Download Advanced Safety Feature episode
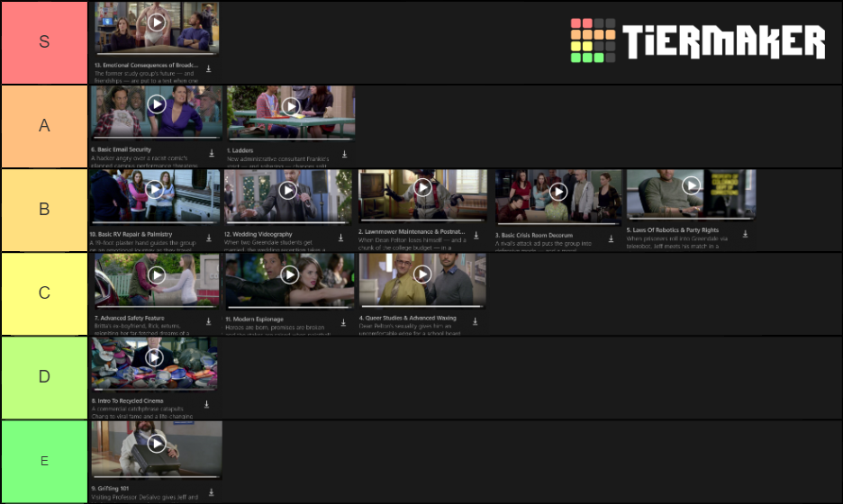 (x=209, y=321)
